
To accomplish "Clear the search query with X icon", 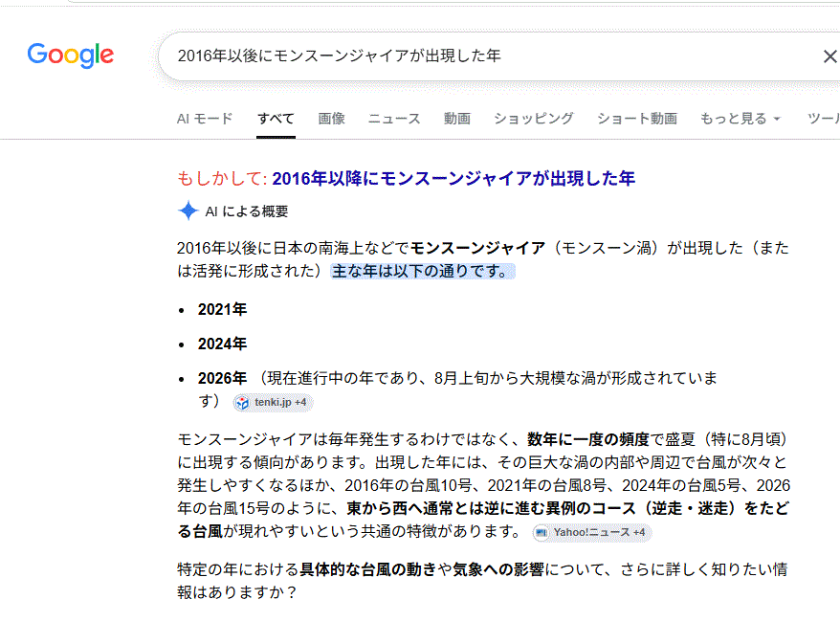I will tap(829, 56).
